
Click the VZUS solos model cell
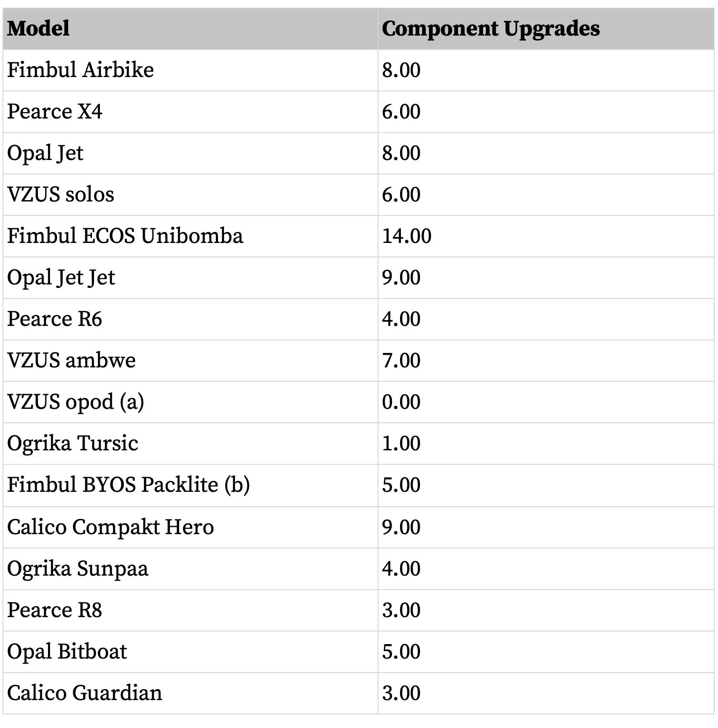tap(61, 194)
